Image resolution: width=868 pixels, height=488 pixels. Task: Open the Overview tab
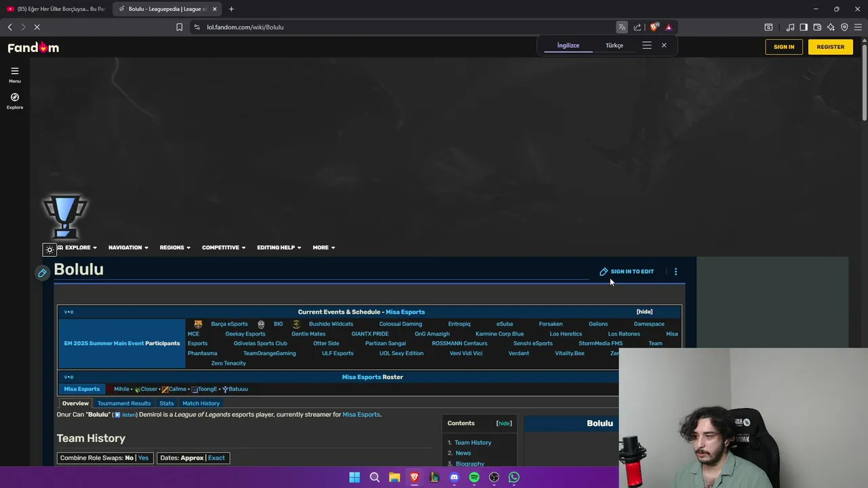75,403
